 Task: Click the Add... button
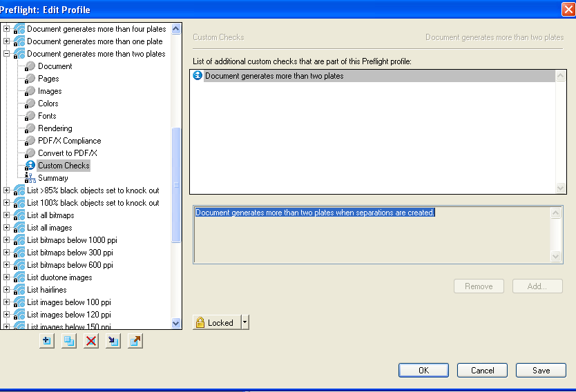pyautogui.click(x=537, y=286)
